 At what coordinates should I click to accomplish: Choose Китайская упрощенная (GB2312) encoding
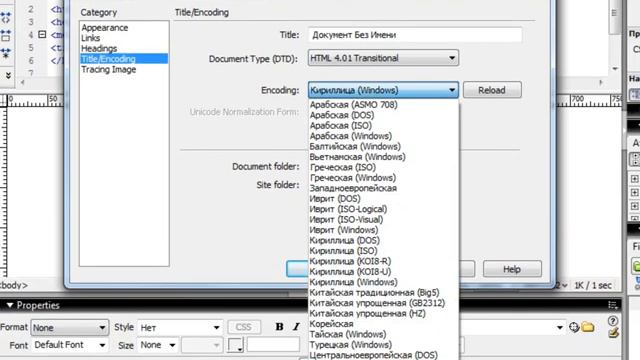[384, 303]
